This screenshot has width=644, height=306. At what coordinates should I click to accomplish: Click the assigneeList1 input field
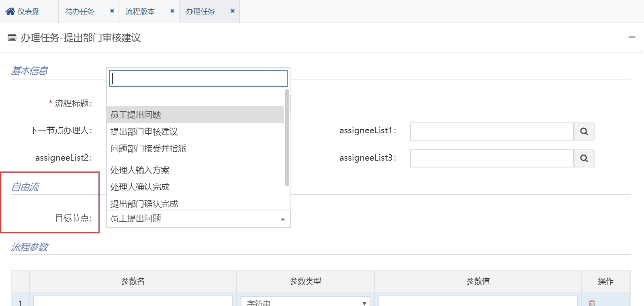click(x=492, y=131)
